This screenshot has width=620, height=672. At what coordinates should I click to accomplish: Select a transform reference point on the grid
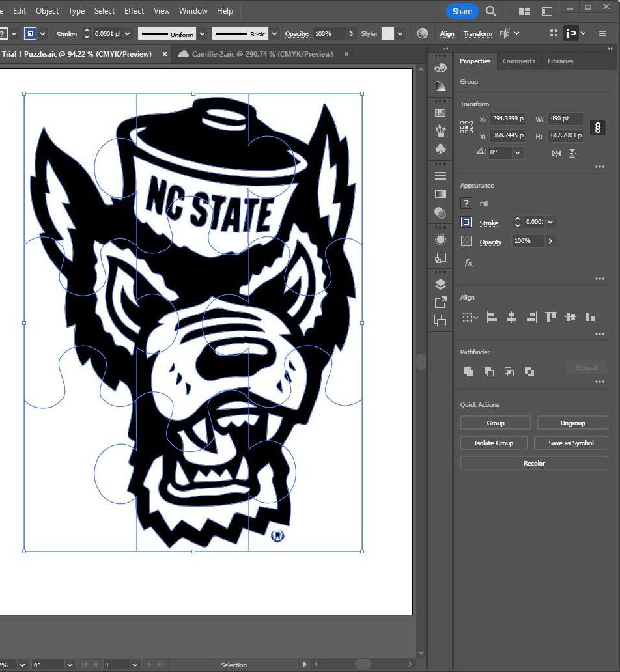click(x=466, y=128)
